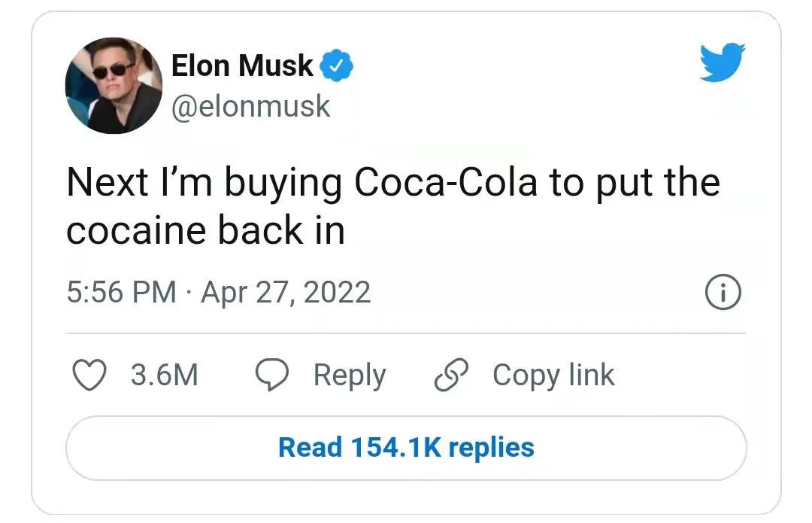Select the Copy link text
Image resolution: width=812 pixels, height=523 pixels.
[x=553, y=376]
